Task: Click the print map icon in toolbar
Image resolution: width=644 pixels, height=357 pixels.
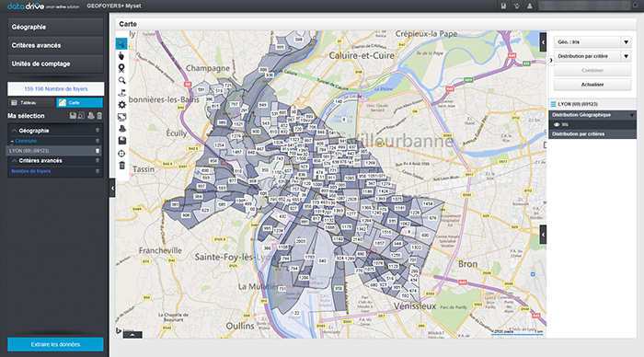Action: point(121,129)
